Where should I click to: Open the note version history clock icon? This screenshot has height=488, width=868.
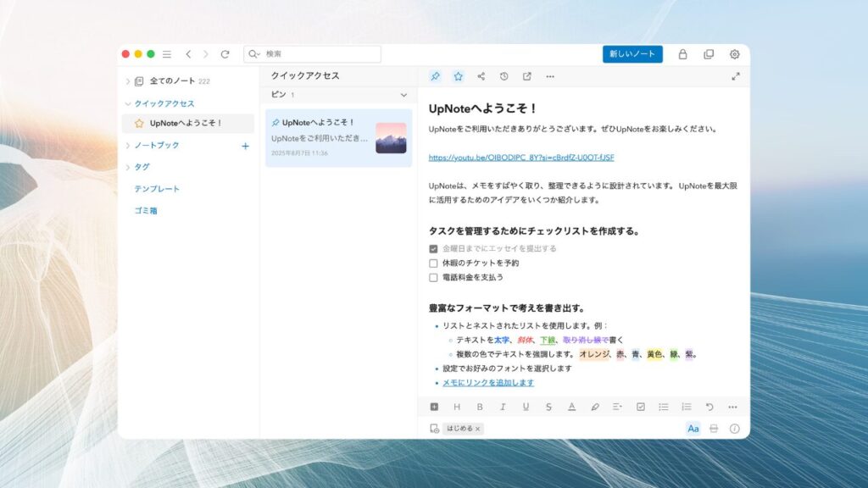tap(504, 76)
